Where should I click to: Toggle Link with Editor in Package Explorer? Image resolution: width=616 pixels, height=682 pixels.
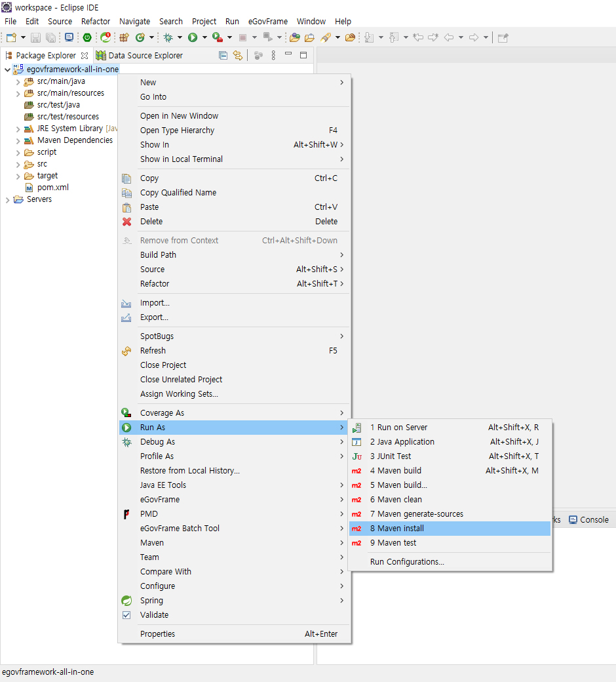[x=238, y=55]
